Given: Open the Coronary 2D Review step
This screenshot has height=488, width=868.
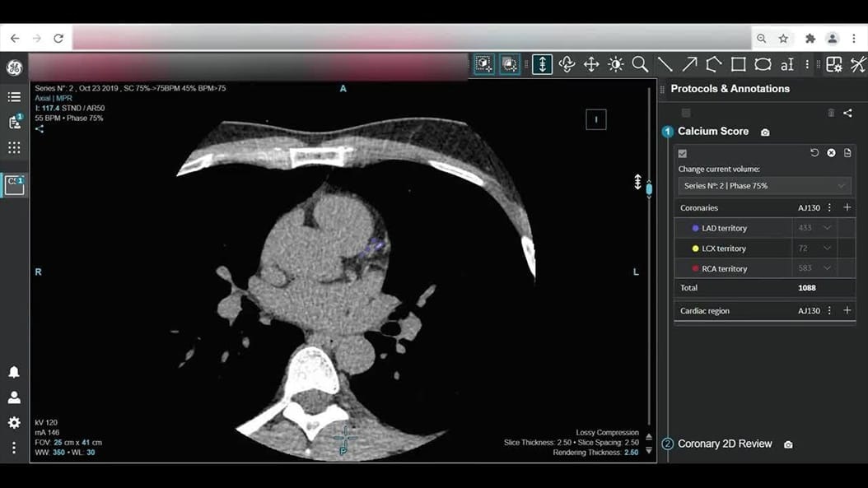Looking at the screenshot, I should (725, 444).
